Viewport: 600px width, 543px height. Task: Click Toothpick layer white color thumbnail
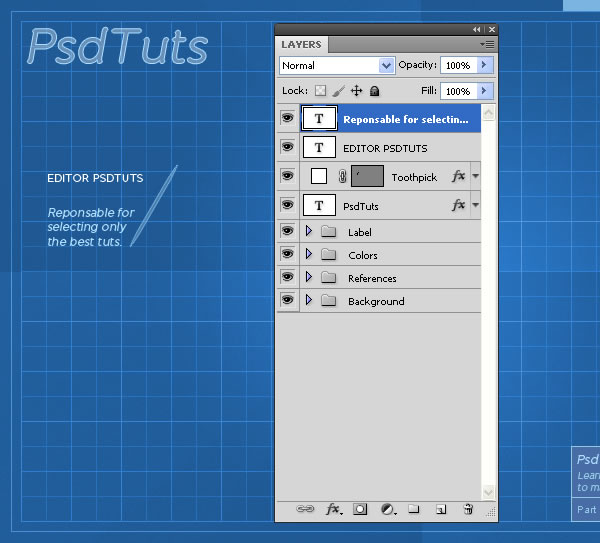(319, 176)
